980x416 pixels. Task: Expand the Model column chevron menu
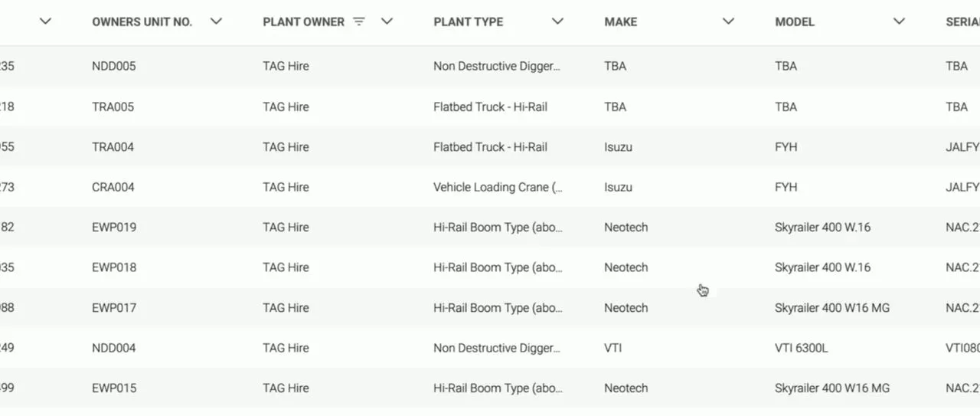(x=899, y=21)
